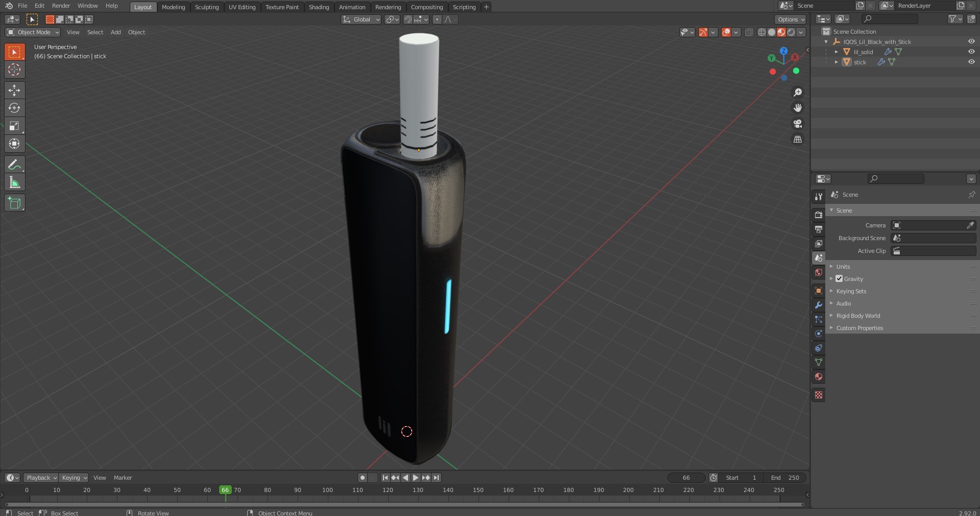Screen dimensions: 980x516
Task: Switch to wireframe viewport shading
Action: (762, 32)
